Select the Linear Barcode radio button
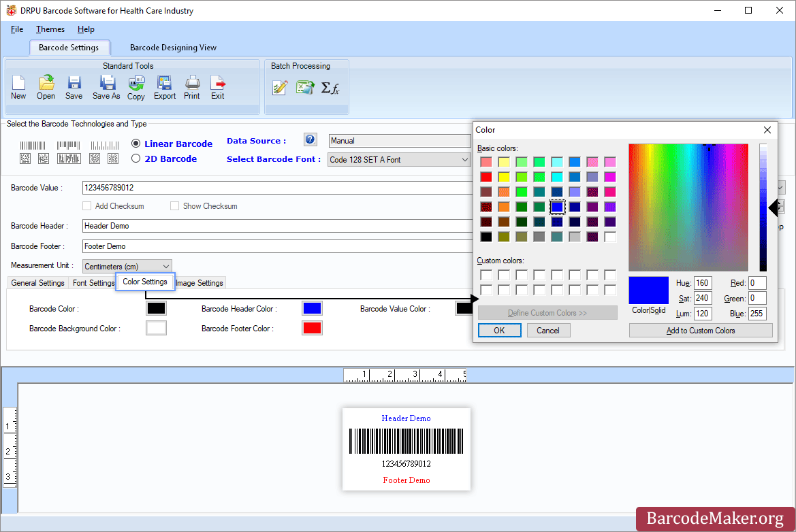Image resolution: width=796 pixels, height=532 pixels. pyautogui.click(x=136, y=144)
